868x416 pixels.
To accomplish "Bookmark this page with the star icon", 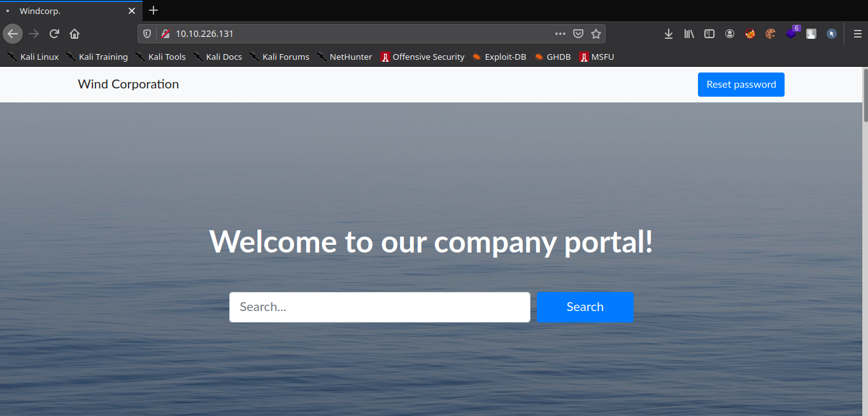I will tap(596, 34).
